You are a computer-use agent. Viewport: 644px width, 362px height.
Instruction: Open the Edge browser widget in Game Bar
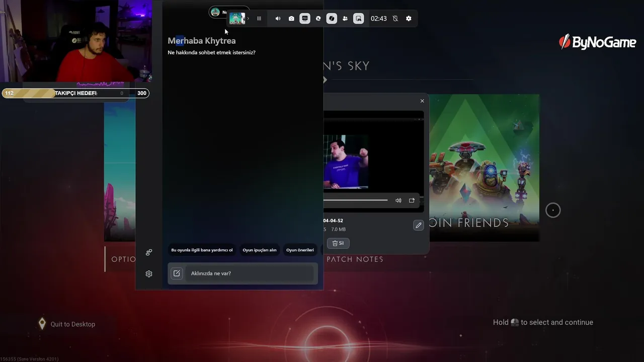pyautogui.click(x=318, y=19)
